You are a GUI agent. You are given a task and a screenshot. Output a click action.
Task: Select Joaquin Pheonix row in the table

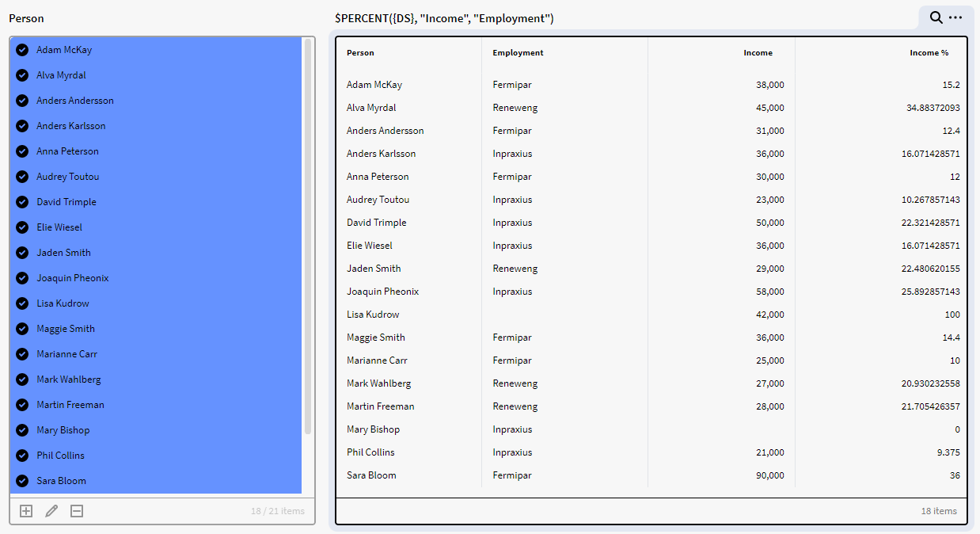click(x=382, y=292)
